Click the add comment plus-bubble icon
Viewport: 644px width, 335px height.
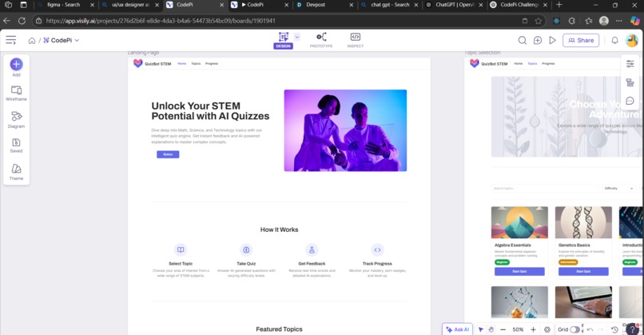tap(538, 40)
